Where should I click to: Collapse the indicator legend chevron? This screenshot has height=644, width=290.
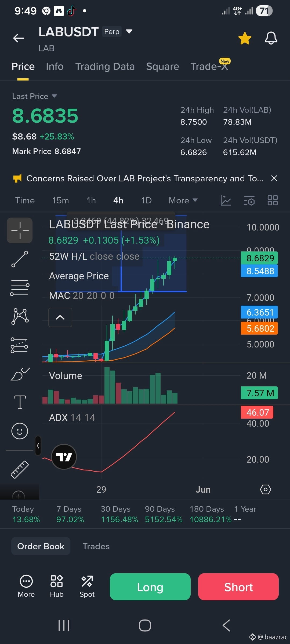(x=60, y=317)
